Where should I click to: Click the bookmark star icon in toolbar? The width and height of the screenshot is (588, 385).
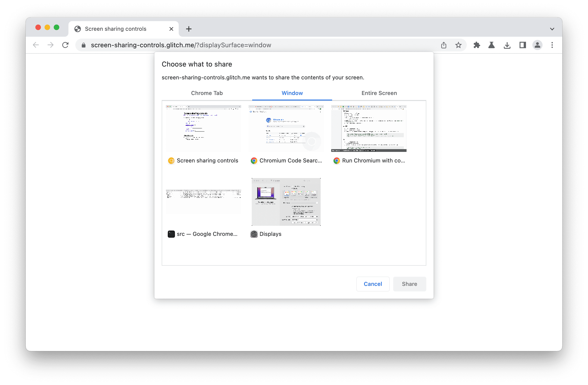tap(458, 45)
